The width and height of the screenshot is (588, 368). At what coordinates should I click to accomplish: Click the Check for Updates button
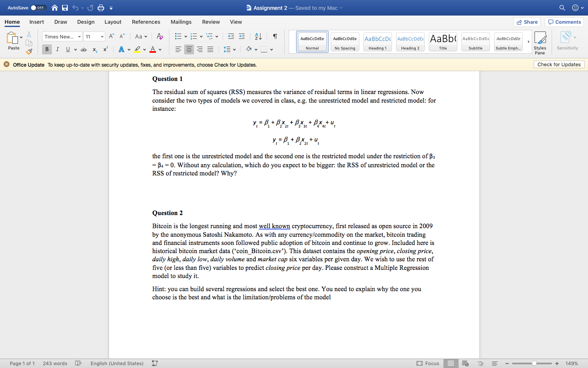point(559,64)
